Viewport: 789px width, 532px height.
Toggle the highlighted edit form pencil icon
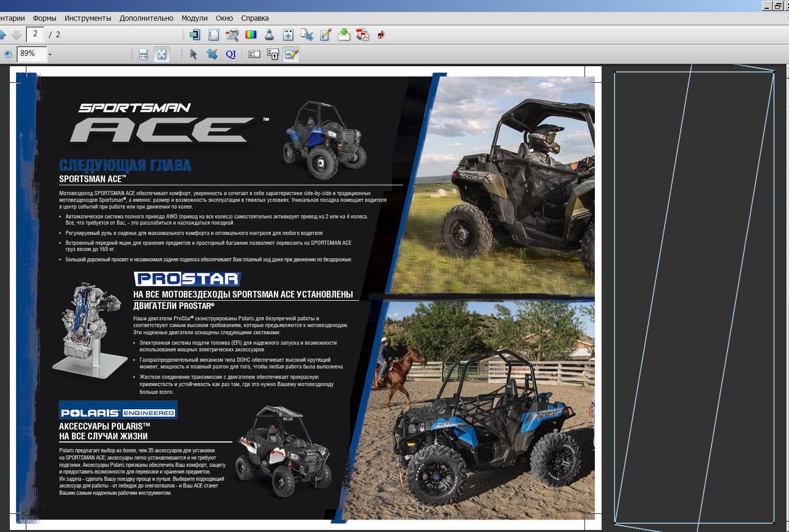click(291, 54)
